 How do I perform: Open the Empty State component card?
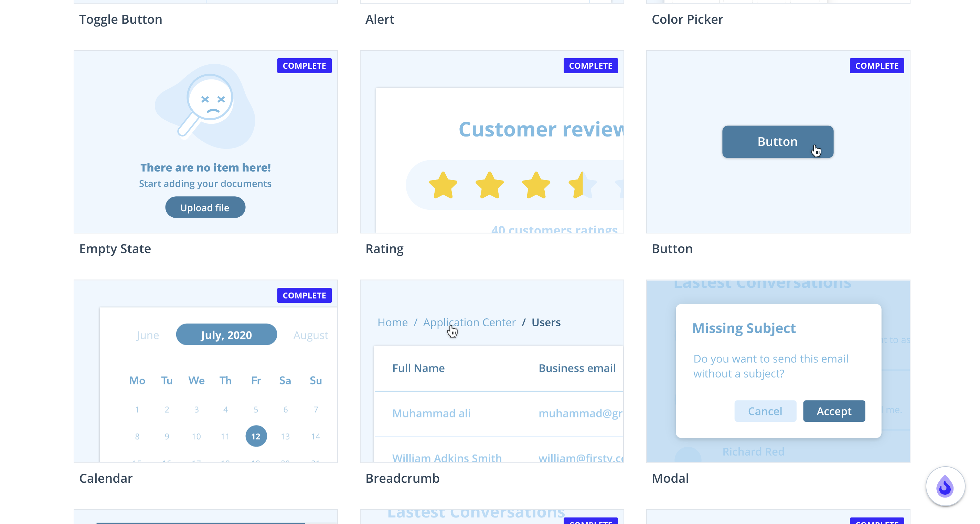[x=205, y=141]
